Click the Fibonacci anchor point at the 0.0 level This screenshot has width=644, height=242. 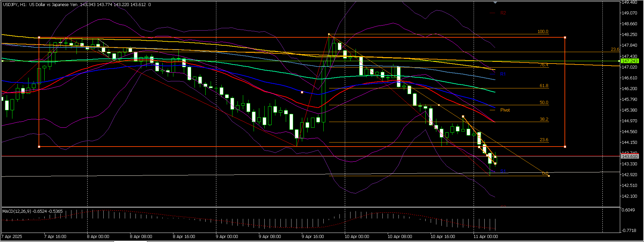pos(548,176)
